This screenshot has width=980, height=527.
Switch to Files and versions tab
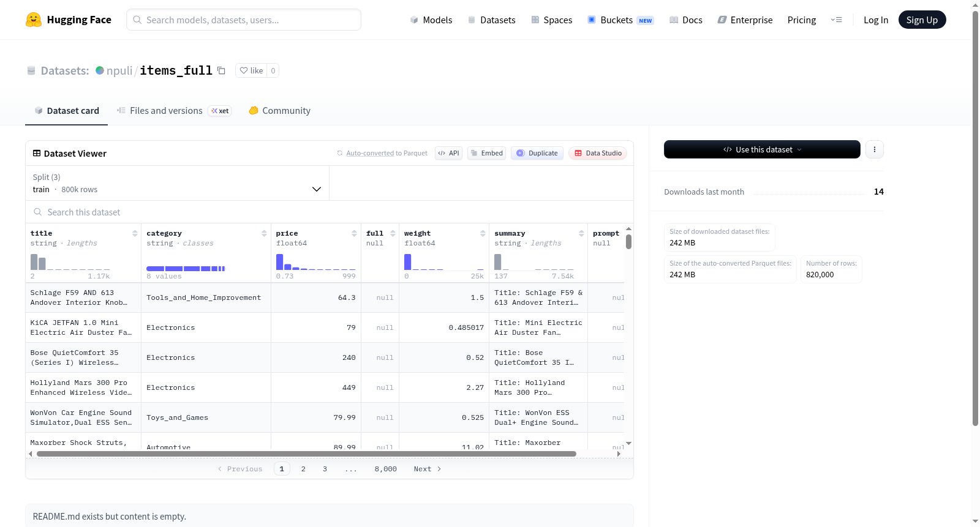pos(174,111)
